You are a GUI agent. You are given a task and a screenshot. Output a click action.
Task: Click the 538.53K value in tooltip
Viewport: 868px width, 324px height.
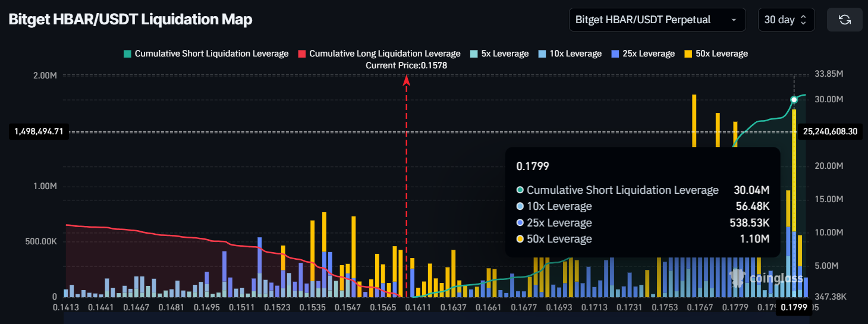[x=750, y=223]
